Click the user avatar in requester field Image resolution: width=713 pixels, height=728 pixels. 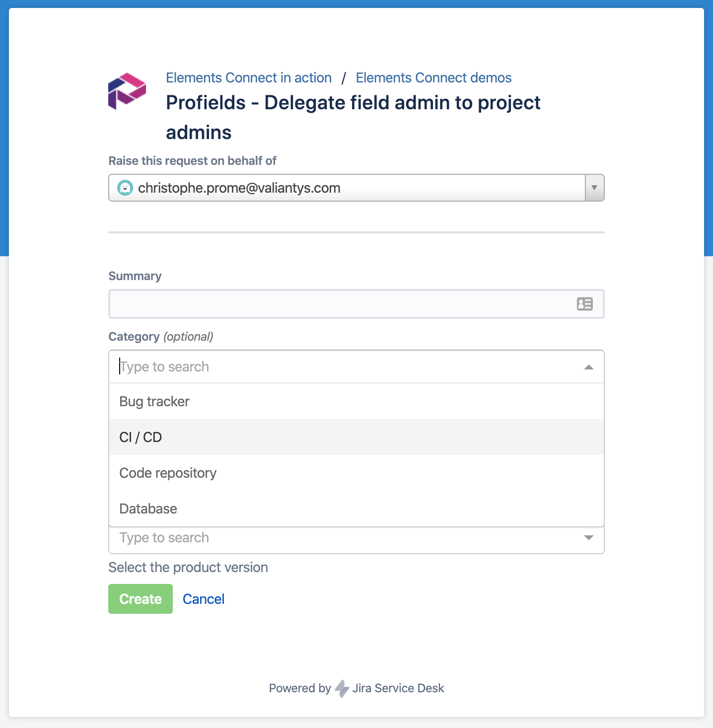(125, 188)
